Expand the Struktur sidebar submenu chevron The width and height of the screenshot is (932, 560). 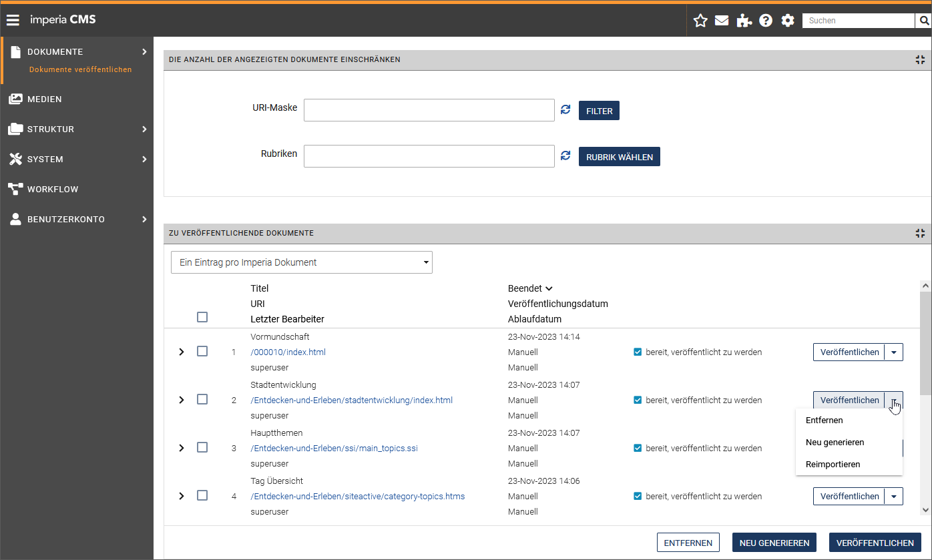click(144, 129)
